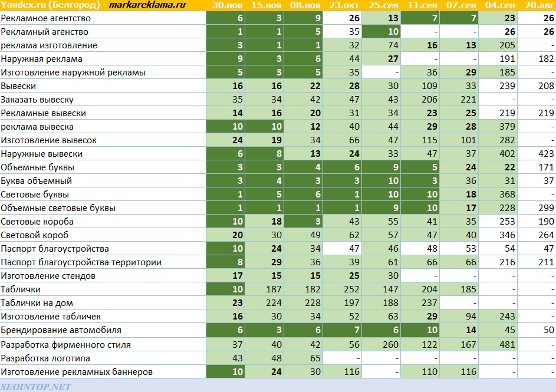Click the row label 'Вывески'
556x392 pixels.
click(18, 86)
